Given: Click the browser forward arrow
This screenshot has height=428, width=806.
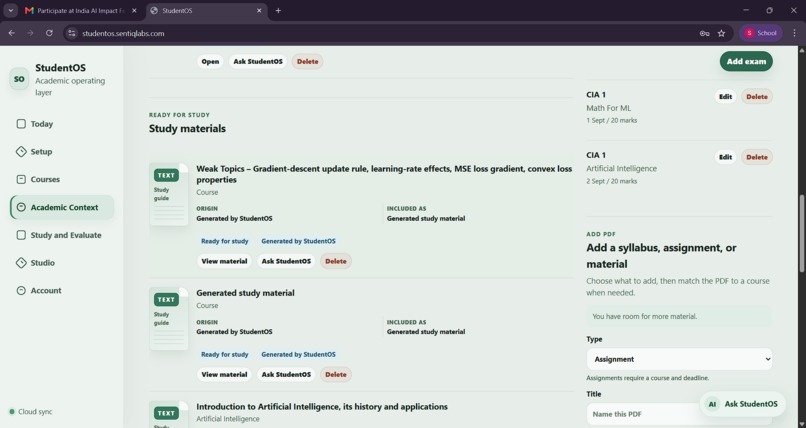Looking at the screenshot, I should (x=30, y=33).
